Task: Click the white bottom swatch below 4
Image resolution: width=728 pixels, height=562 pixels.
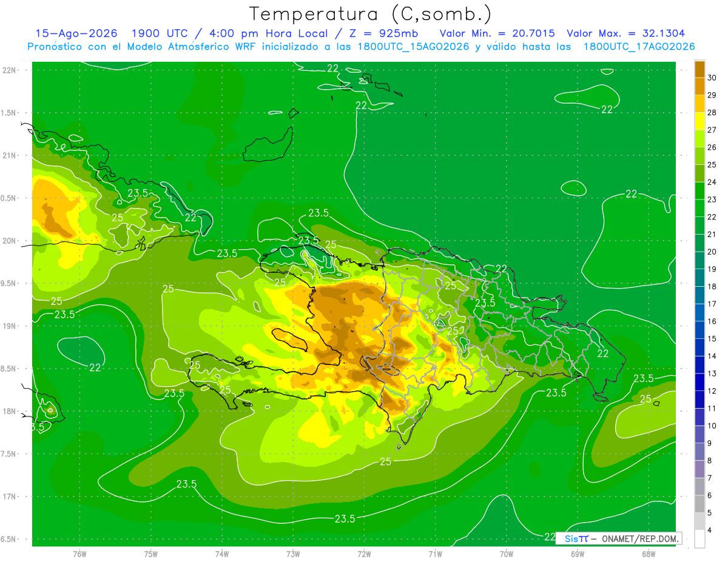Action: [x=699, y=539]
